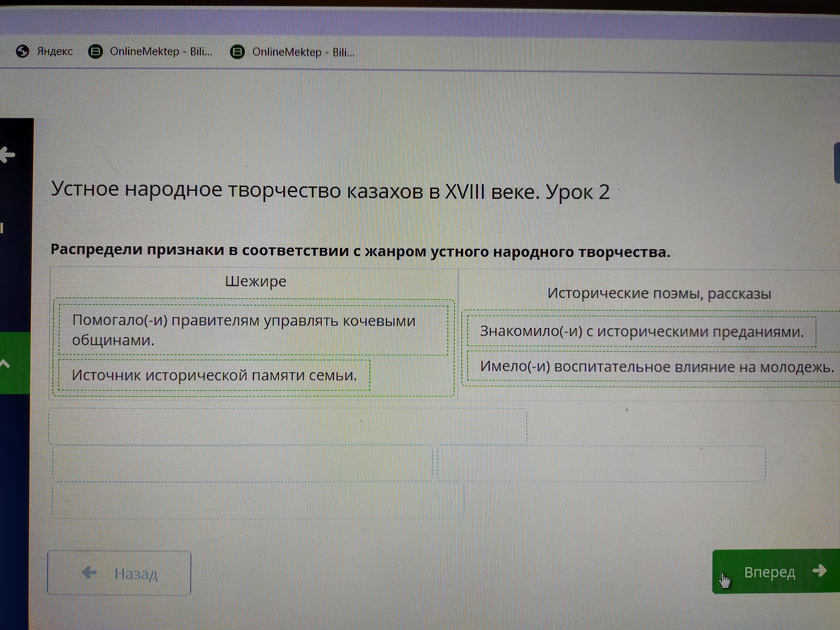Image resolution: width=840 pixels, height=630 pixels.
Task: Click the second OnlineMektep bookmark favicon
Action: pos(237,52)
